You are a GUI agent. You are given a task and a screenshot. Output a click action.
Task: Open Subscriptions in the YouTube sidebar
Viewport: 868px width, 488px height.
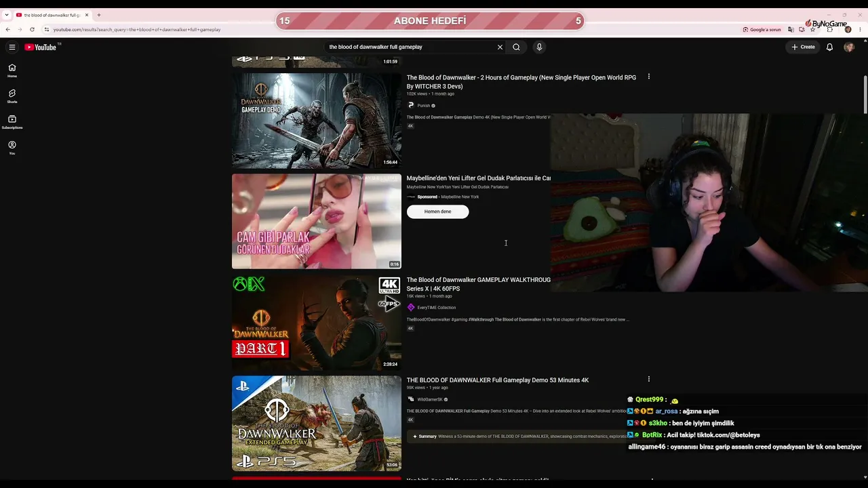[x=12, y=122]
